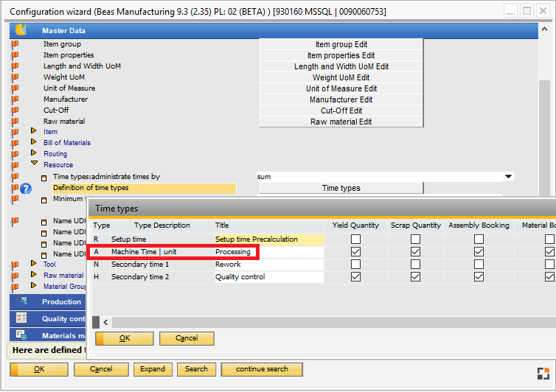
Task: Click the Quality control checklist icon
Action: [21, 318]
